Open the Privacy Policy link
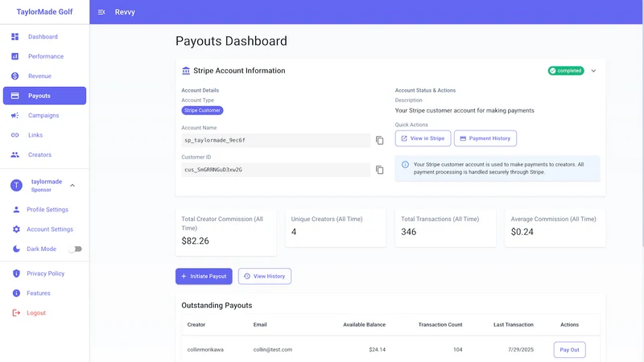Image resolution: width=644 pixels, height=362 pixels. click(45, 274)
